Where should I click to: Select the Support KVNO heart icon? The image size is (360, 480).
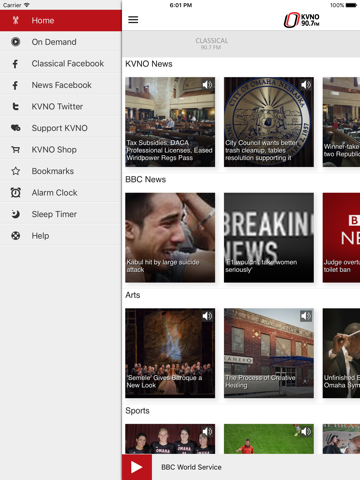point(15,128)
